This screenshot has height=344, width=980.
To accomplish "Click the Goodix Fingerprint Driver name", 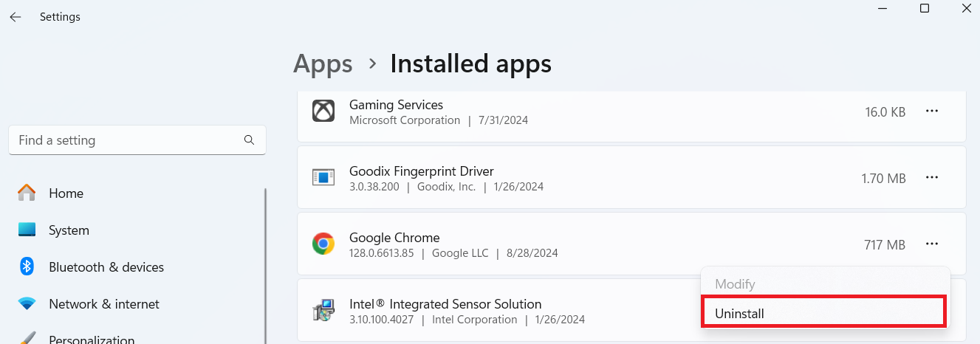I will [x=422, y=171].
